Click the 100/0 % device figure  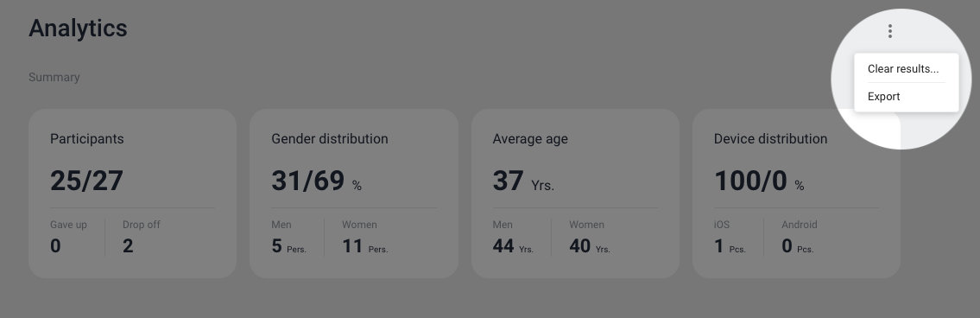759,181
